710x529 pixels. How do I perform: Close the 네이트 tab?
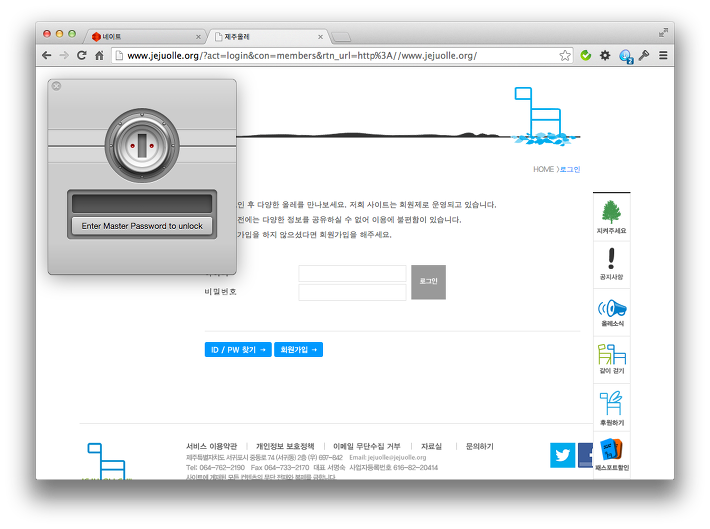click(x=198, y=37)
